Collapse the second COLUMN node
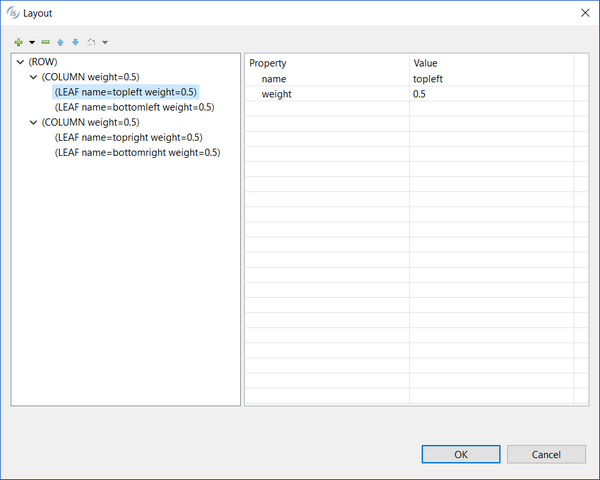The width and height of the screenshot is (600, 480). coord(34,122)
